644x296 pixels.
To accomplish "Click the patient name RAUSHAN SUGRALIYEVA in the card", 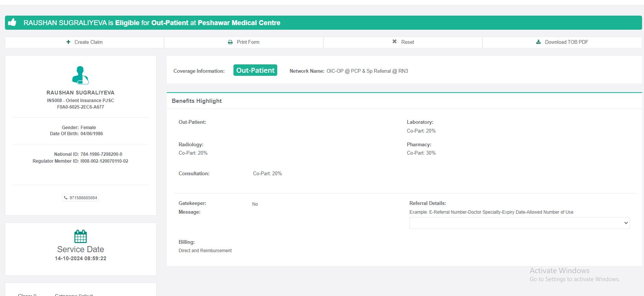I will pyautogui.click(x=80, y=93).
